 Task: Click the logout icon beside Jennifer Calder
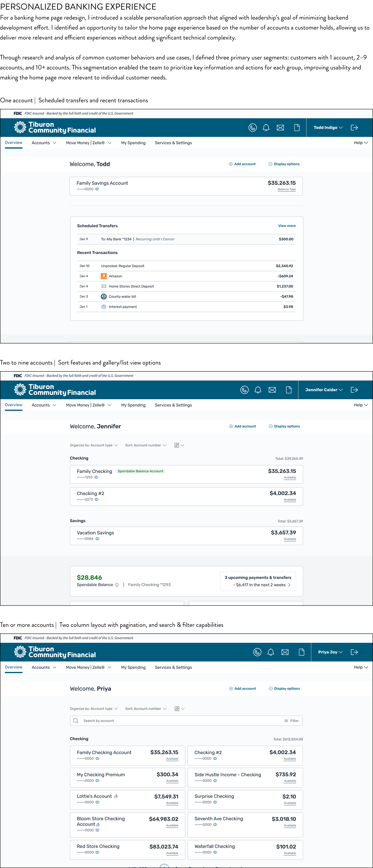(x=354, y=390)
